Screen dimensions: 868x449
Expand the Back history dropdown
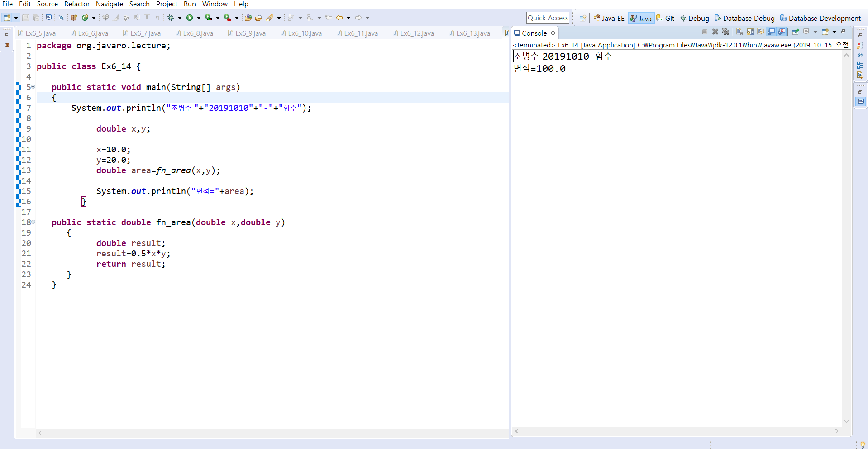pyautogui.click(x=348, y=18)
